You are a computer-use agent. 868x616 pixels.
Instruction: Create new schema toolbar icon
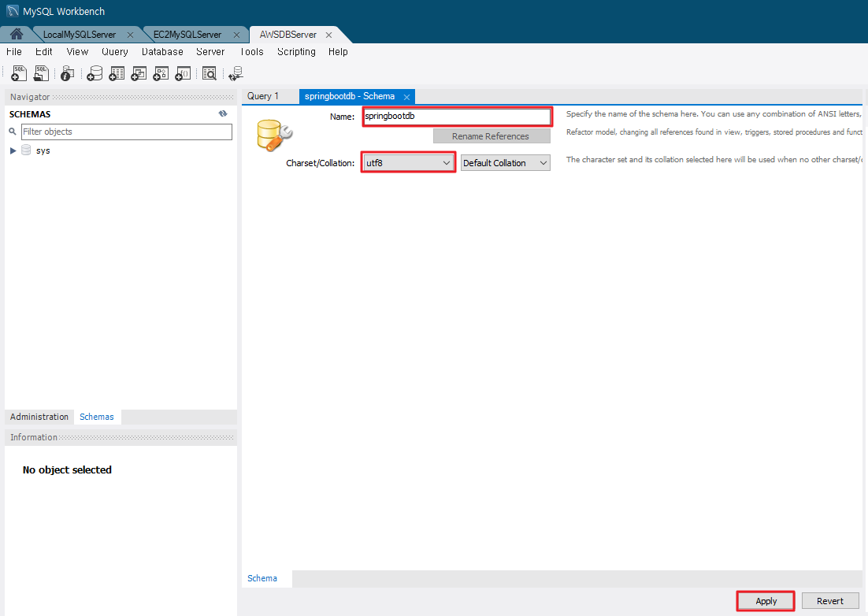coord(95,73)
